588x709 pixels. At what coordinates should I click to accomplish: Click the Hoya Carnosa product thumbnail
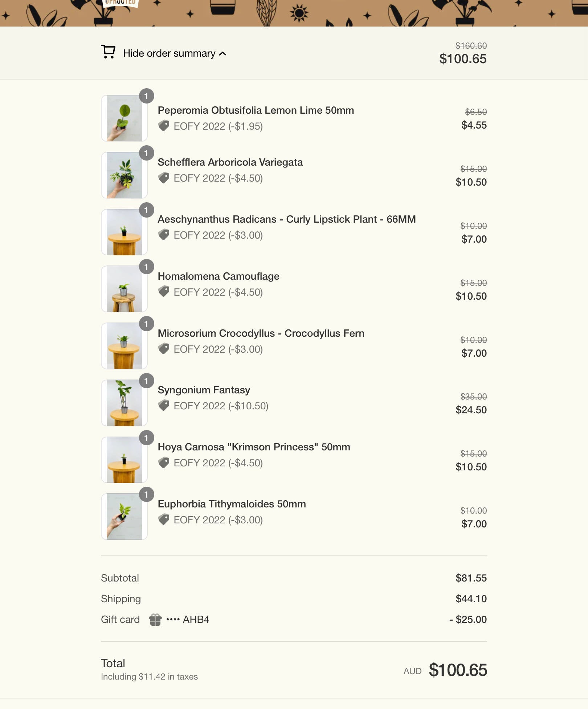coord(124,460)
